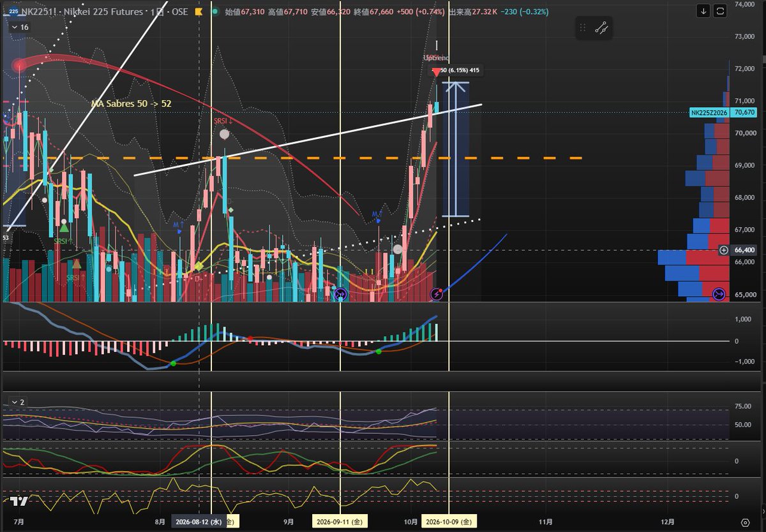
Task: Click white circle marker below SRSI↓ label
Action: point(224,134)
